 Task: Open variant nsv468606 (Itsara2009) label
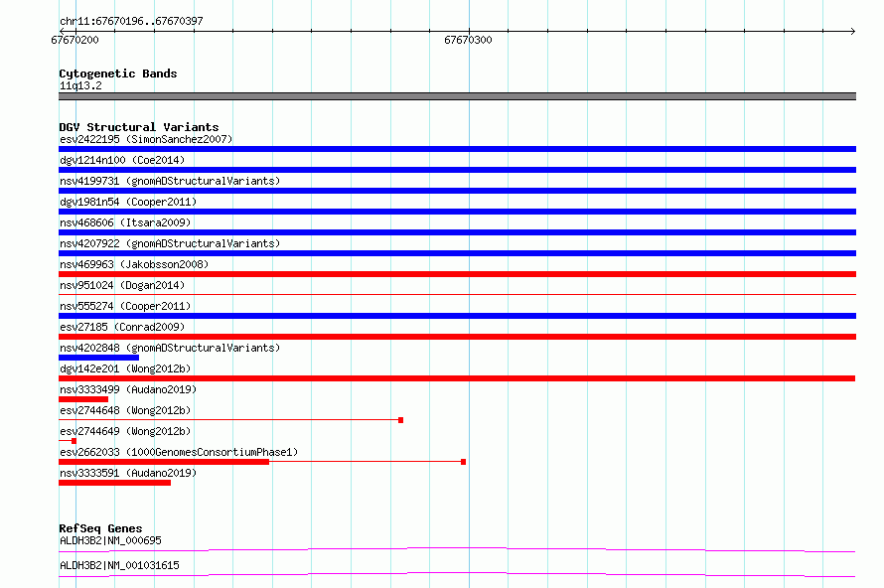click(125, 222)
